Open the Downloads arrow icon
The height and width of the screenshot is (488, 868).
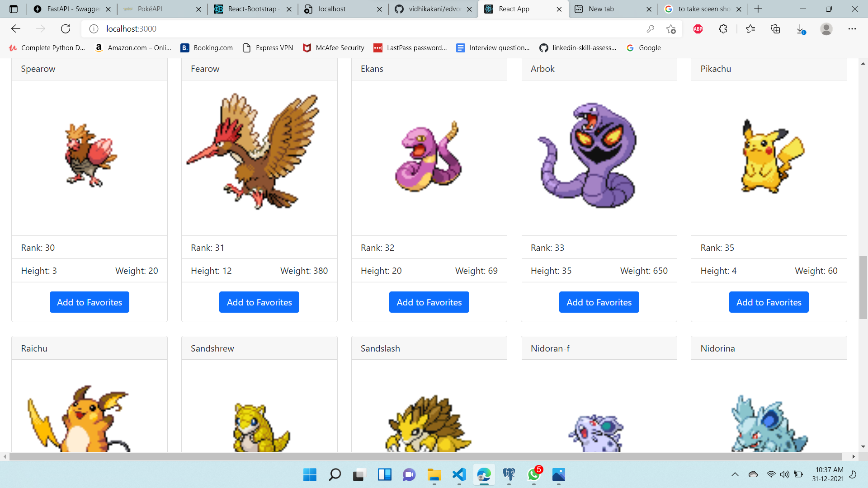click(x=800, y=29)
